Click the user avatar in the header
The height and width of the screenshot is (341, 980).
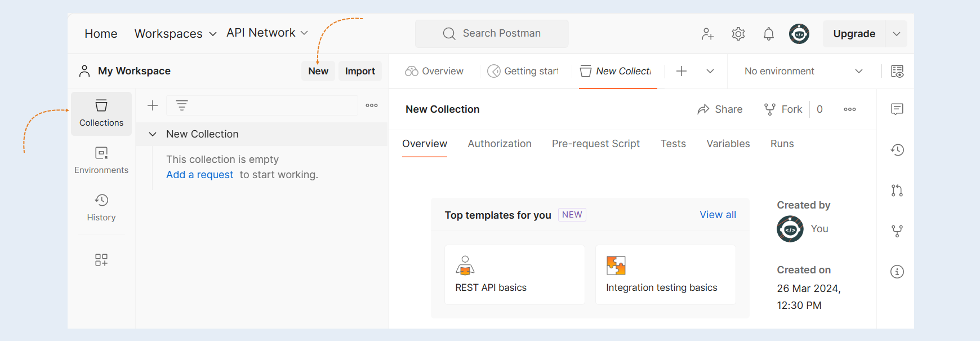click(x=799, y=34)
